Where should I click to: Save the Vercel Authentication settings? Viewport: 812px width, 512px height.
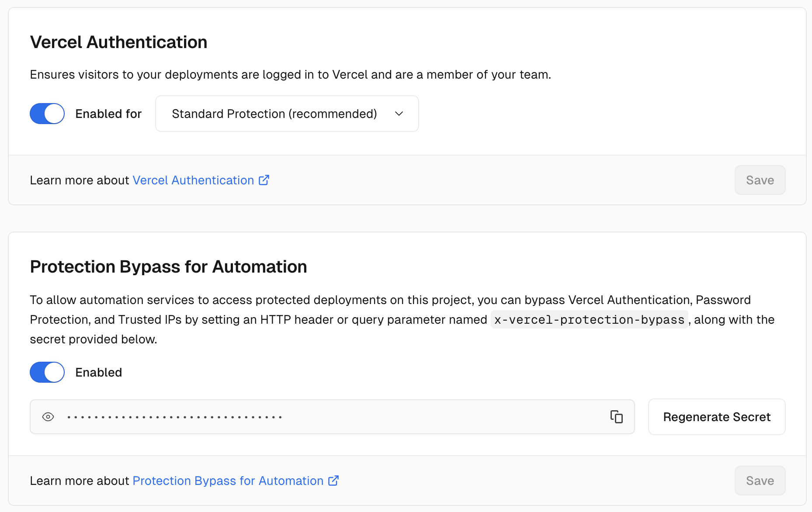tap(760, 180)
